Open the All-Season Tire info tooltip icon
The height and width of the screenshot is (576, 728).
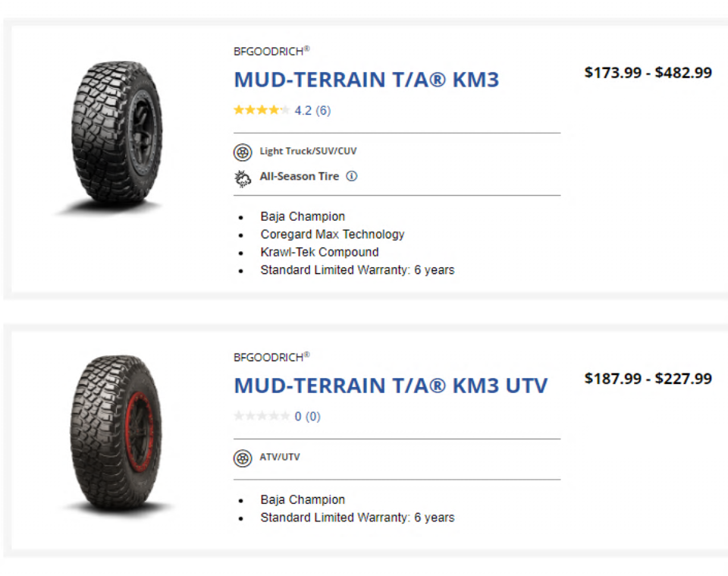351,176
